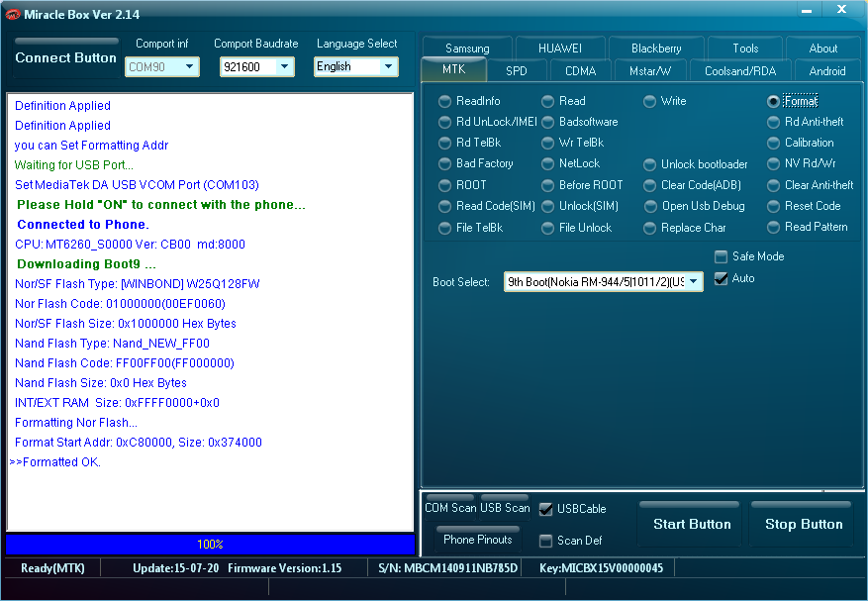The image size is (868, 601).
Task: Open the Tools tab
Action: (x=745, y=49)
